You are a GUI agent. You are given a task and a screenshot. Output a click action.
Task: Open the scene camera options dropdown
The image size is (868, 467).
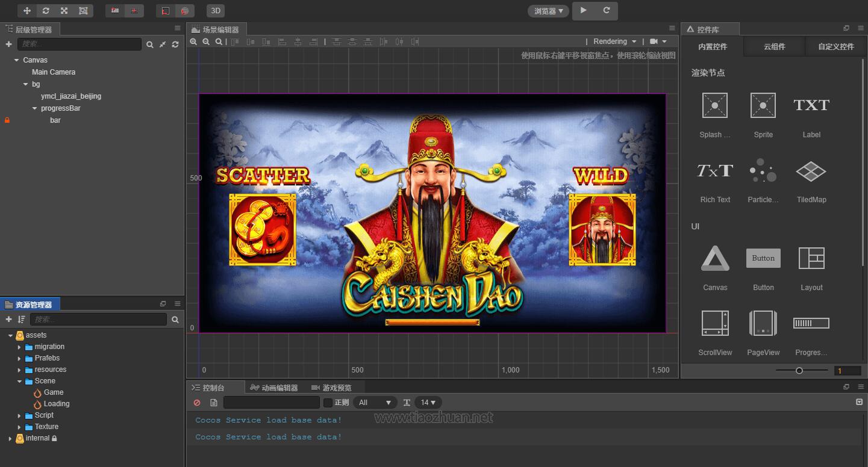pyautogui.click(x=658, y=42)
